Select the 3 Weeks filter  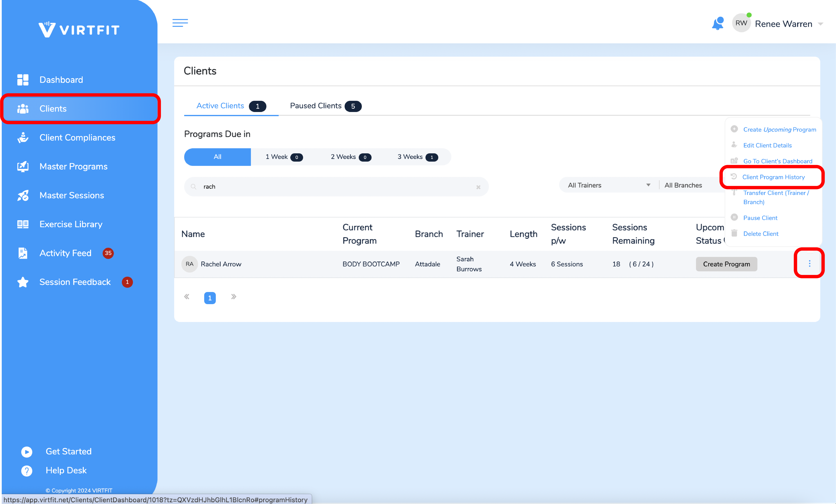point(418,157)
